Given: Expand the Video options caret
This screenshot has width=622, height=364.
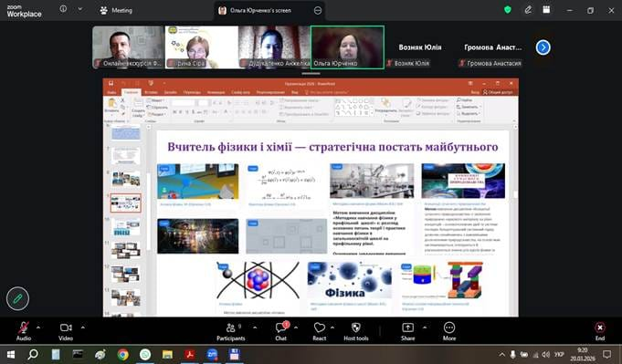Looking at the screenshot, I should click(83, 328).
